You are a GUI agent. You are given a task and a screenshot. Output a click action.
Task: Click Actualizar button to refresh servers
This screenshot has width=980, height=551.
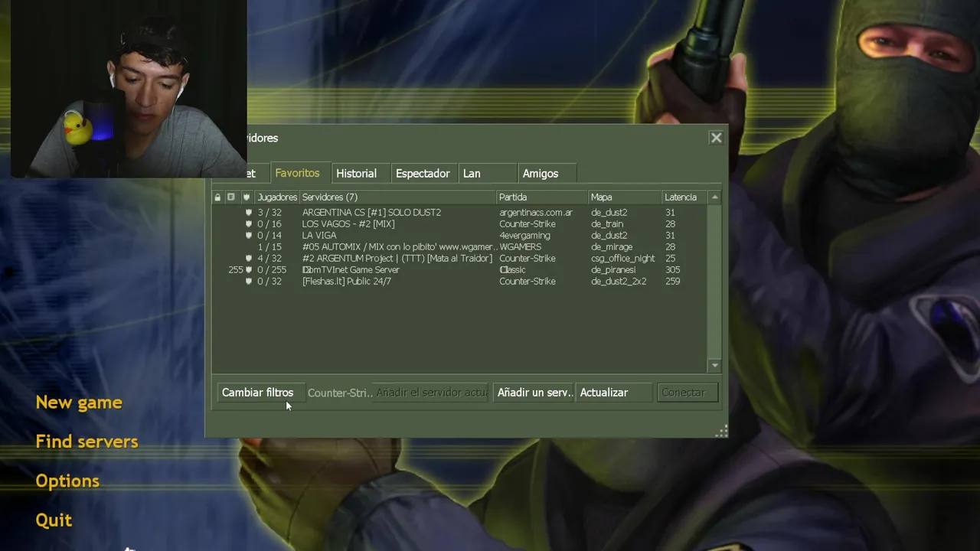coord(614,393)
